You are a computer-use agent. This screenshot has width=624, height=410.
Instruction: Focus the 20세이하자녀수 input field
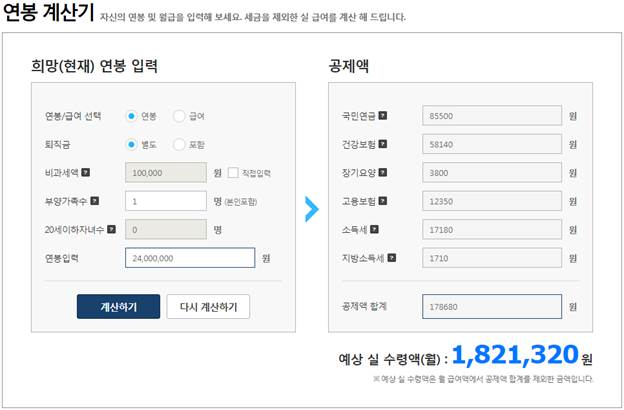click(x=166, y=229)
